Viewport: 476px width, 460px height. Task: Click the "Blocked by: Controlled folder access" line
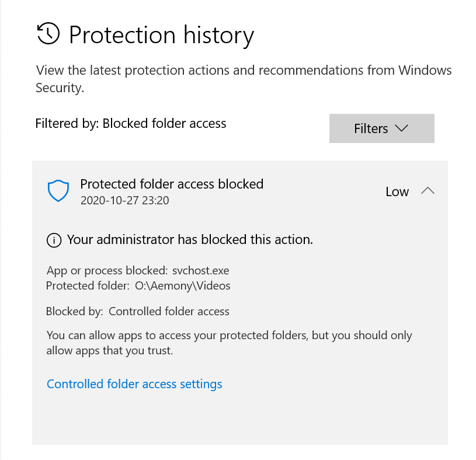pyautogui.click(x=138, y=312)
